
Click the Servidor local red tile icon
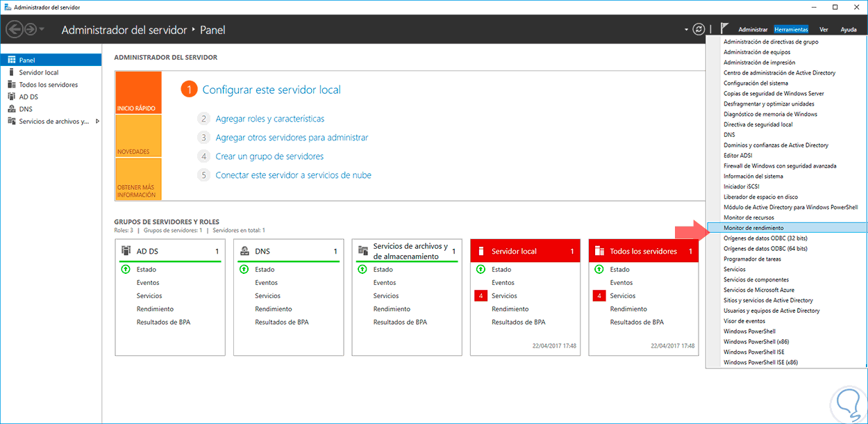point(481,251)
